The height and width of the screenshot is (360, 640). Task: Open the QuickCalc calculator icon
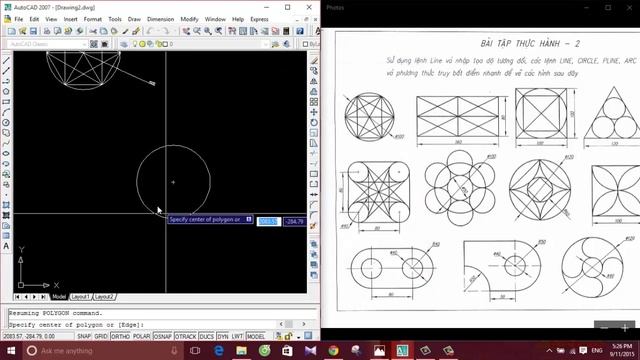pos(286,31)
